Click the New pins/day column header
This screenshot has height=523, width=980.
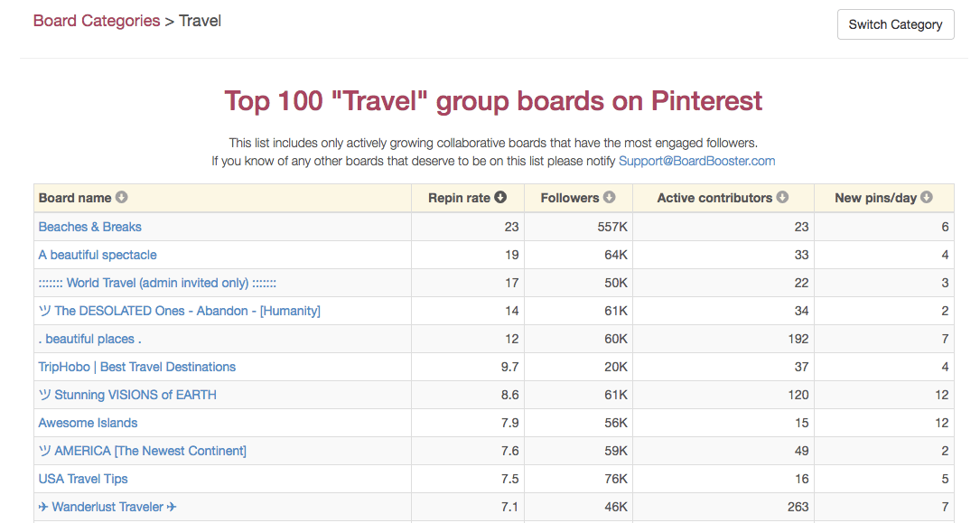(x=883, y=198)
